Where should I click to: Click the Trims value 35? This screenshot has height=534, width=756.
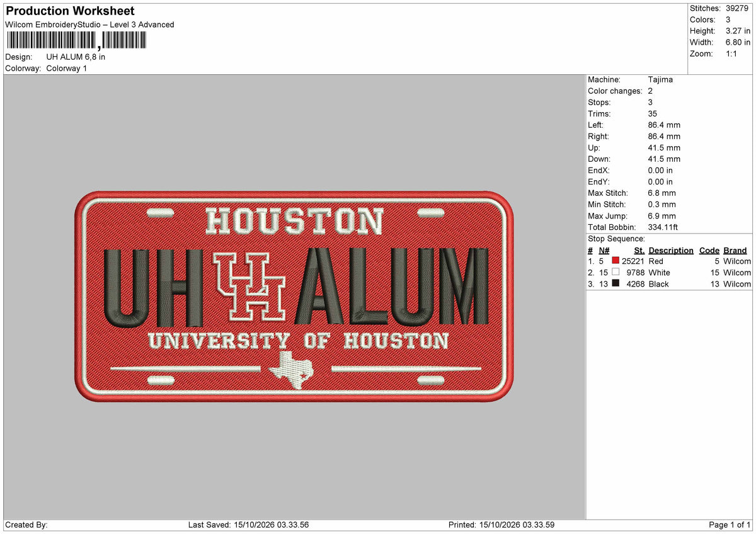[x=653, y=114]
